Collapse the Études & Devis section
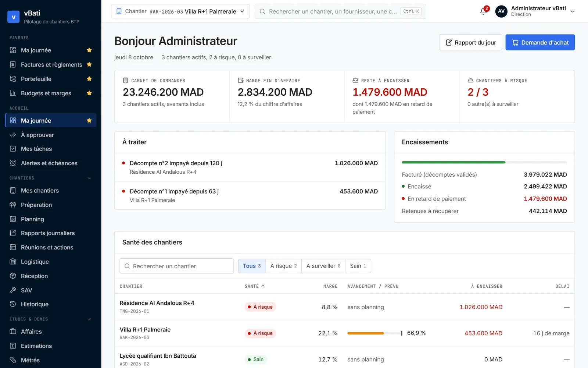The width and height of the screenshot is (588, 368). tap(89, 319)
